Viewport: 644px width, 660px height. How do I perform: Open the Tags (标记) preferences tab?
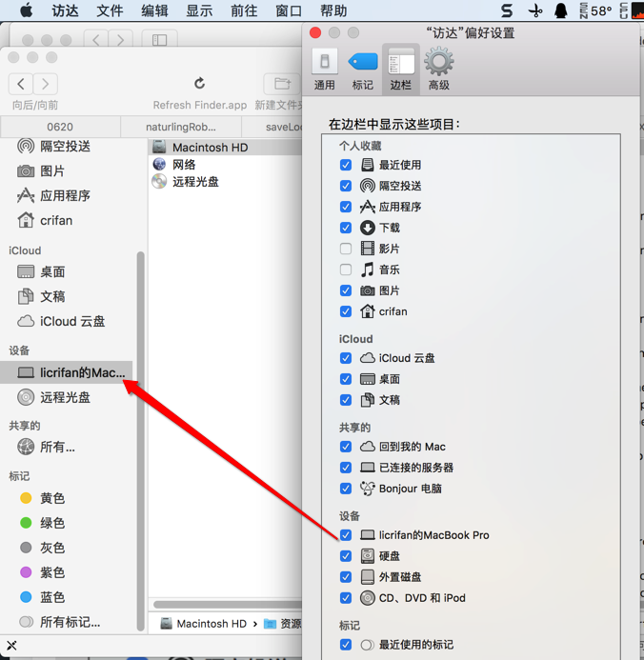(x=362, y=70)
